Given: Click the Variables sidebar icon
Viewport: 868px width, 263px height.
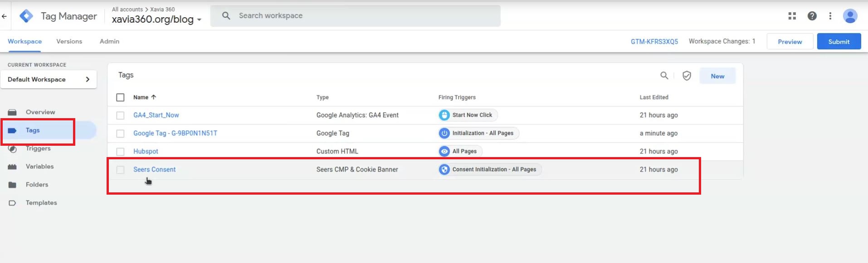Looking at the screenshot, I should pos(12,167).
